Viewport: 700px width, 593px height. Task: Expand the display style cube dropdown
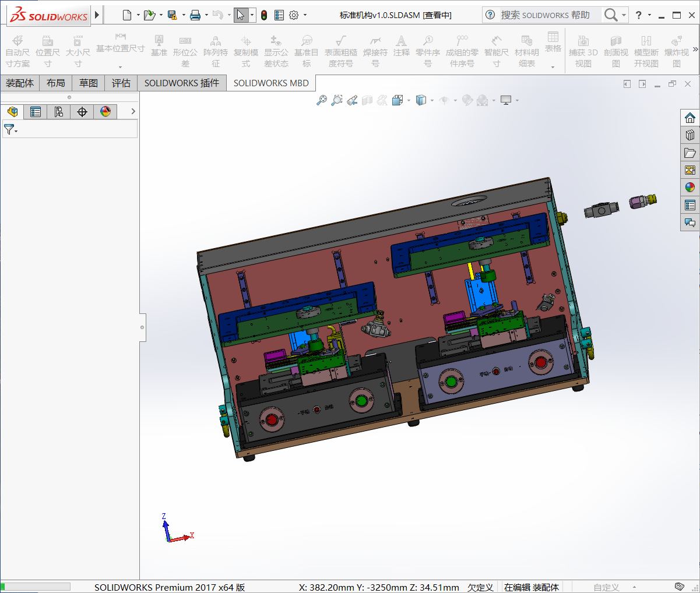pos(432,100)
